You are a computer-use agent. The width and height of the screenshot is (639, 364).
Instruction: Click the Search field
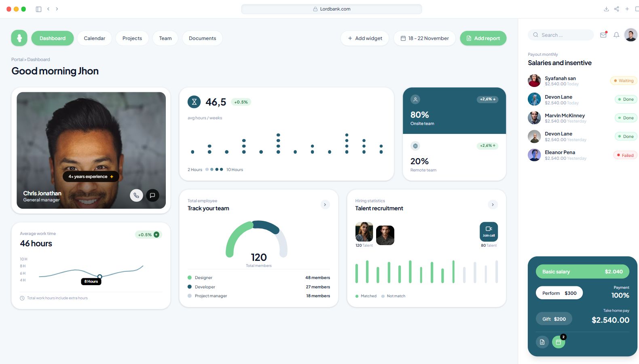point(561,35)
